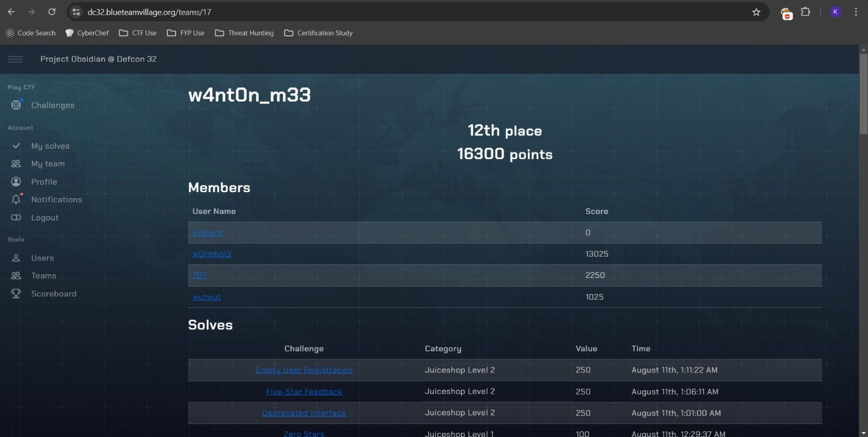Click the Challenges chip icon
Image resolution: width=868 pixels, height=437 pixels.
16,105
